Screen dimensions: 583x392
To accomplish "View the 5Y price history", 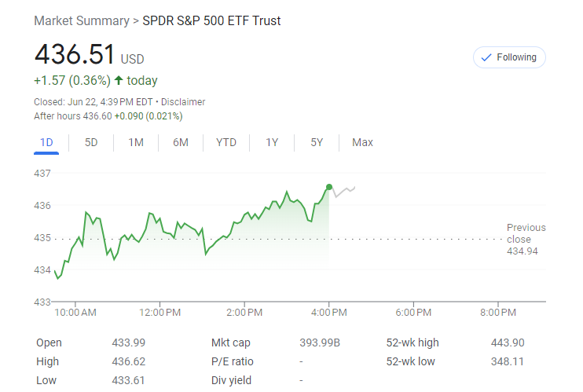I will point(317,142).
